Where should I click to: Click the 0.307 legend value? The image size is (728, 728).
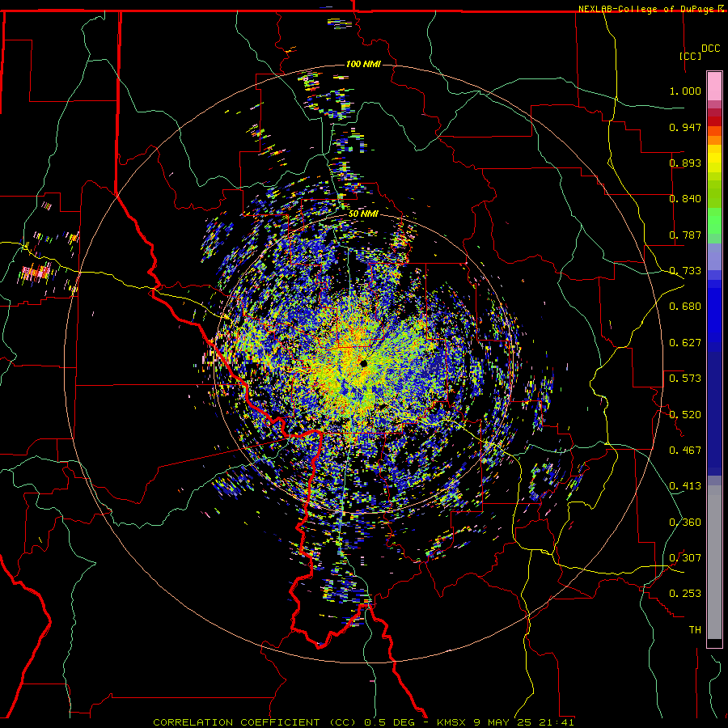[x=685, y=558]
